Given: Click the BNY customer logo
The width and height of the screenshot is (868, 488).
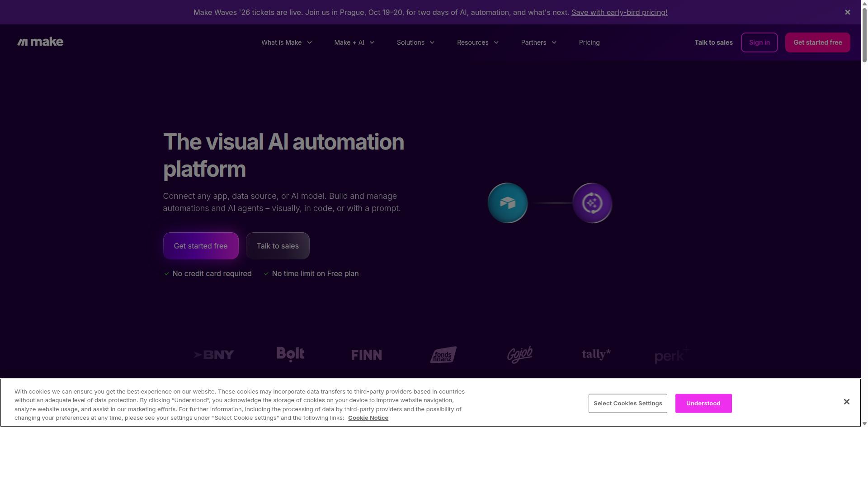Looking at the screenshot, I should [214, 355].
